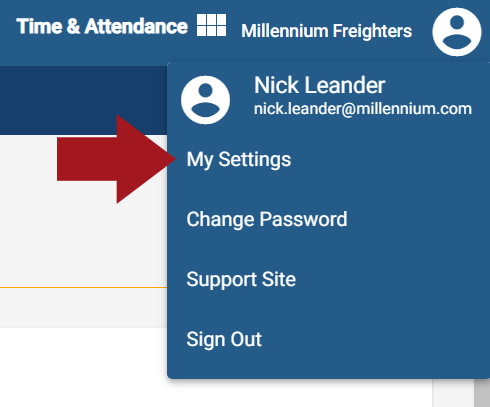
Task: Open the apps grid launcher icon
Action: click(x=211, y=25)
